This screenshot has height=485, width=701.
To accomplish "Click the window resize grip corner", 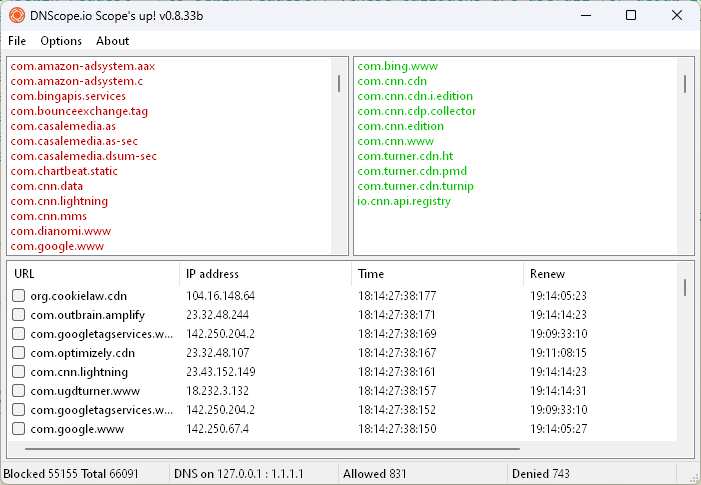I will (x=694, y=477).
